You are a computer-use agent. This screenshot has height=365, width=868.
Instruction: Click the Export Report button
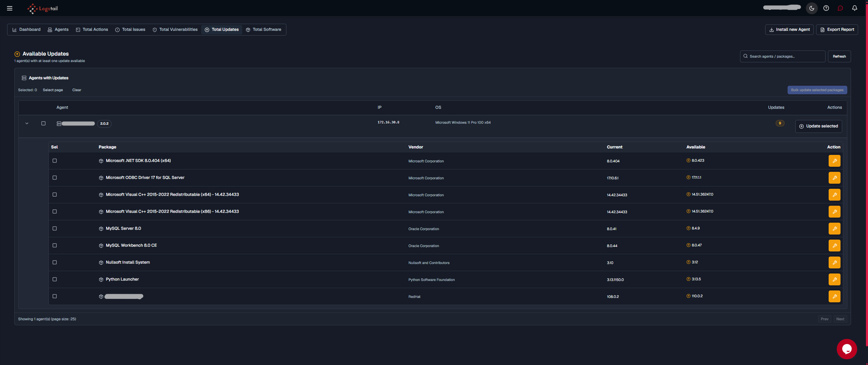837,29
